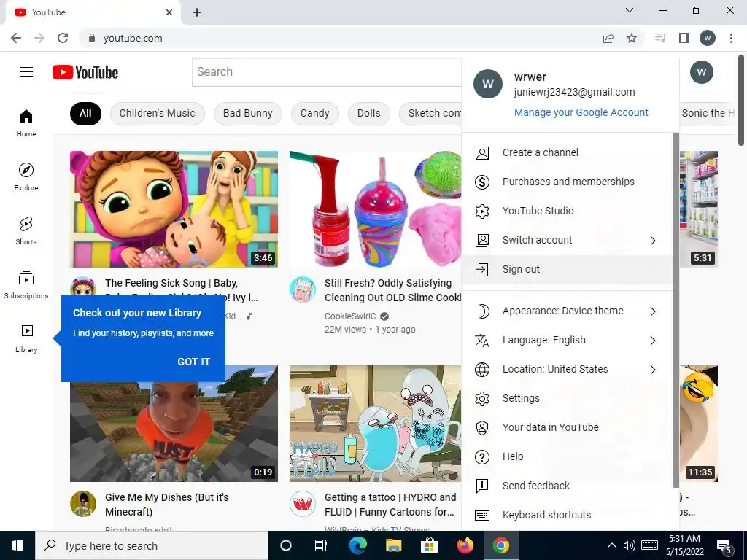This screenshot has height=560, width=747.
Task: Open Firefox from the taskbar
Action: pyautogui.click(x=465, y=545)
